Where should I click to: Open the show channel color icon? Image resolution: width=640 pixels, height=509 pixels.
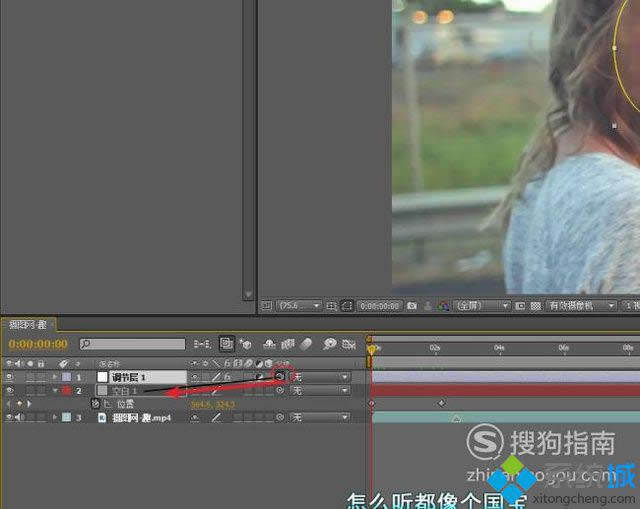(x=443, y=306)
